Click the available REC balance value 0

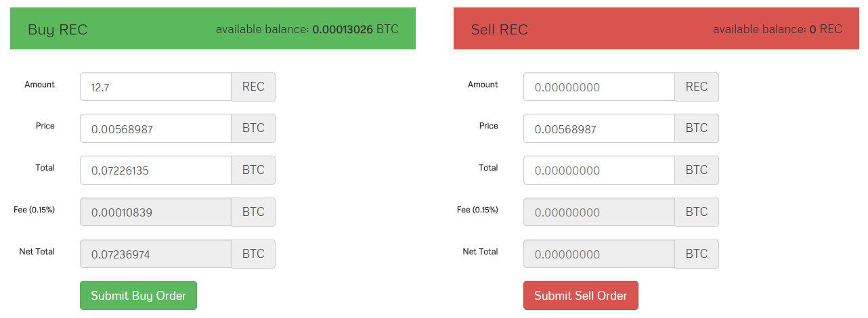812,30
